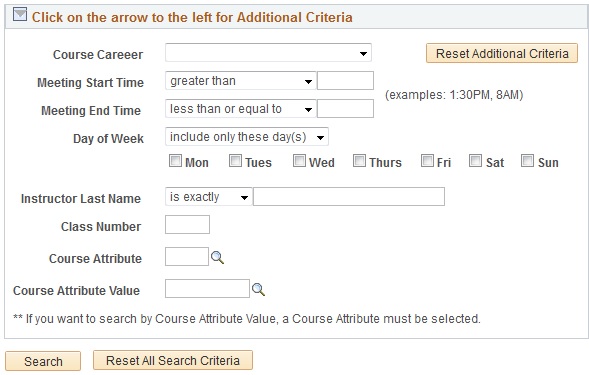Collapse the Additional Criteria section arrow
Image resolution: width=589 pixels, height=375 pixels.
[x=20, y=15]
